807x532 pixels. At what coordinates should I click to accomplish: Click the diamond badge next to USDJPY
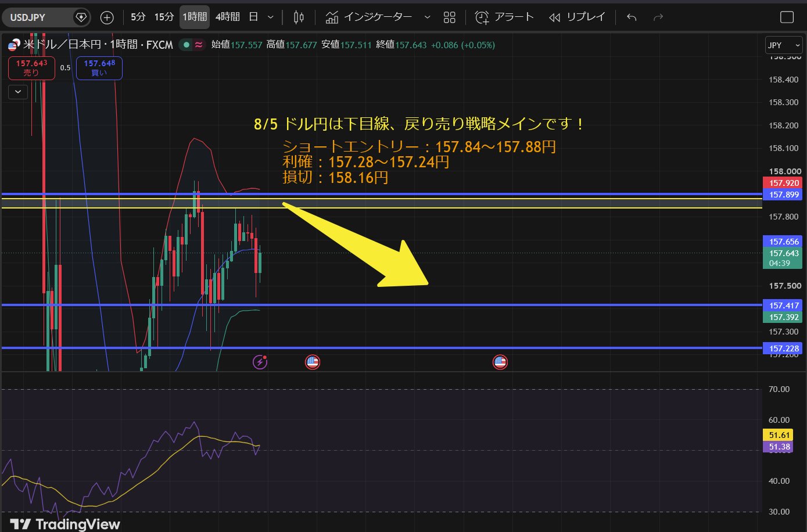[x=81, y=17]
